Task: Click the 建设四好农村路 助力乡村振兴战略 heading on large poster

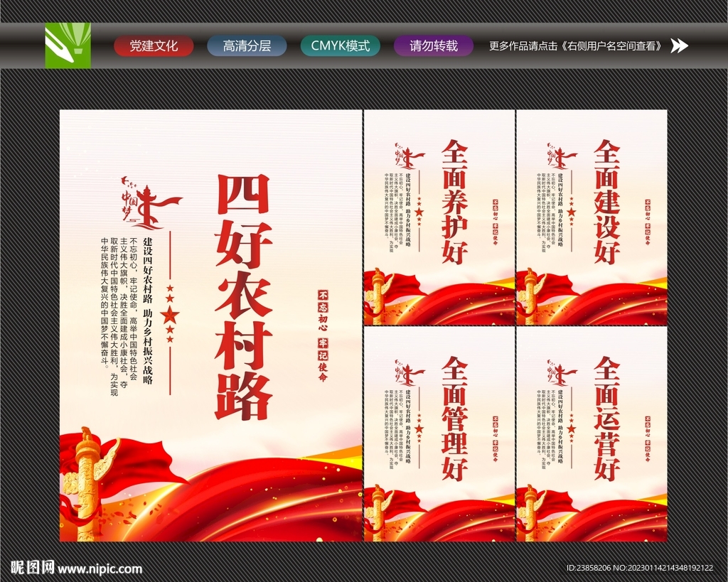Action: pyautogui.click(x=148, y=311)
